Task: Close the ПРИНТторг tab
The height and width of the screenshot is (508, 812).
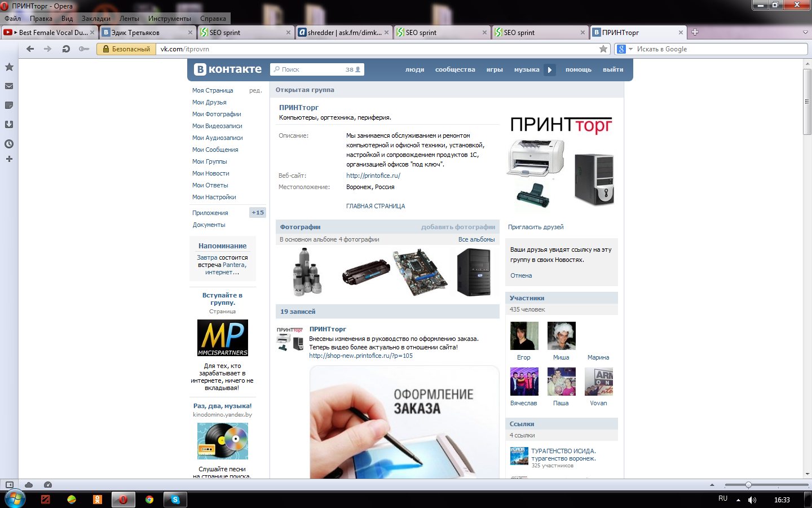Action: click(681, 32)
